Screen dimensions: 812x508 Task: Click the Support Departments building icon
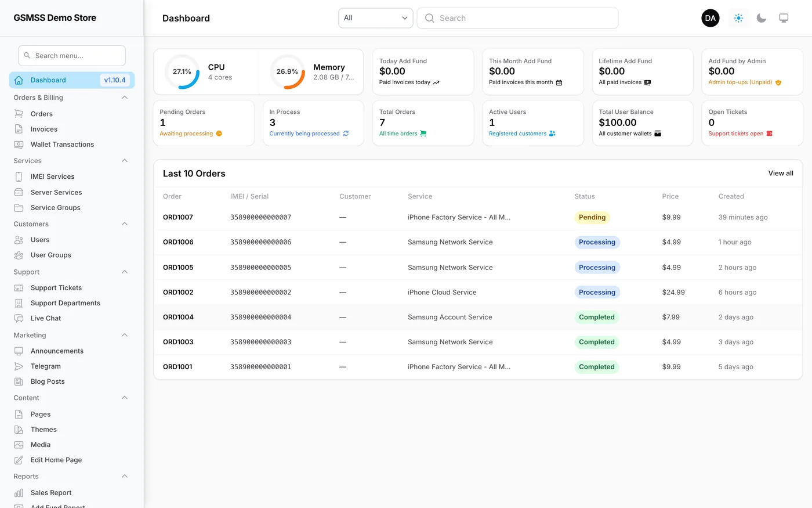coord(19,303)
